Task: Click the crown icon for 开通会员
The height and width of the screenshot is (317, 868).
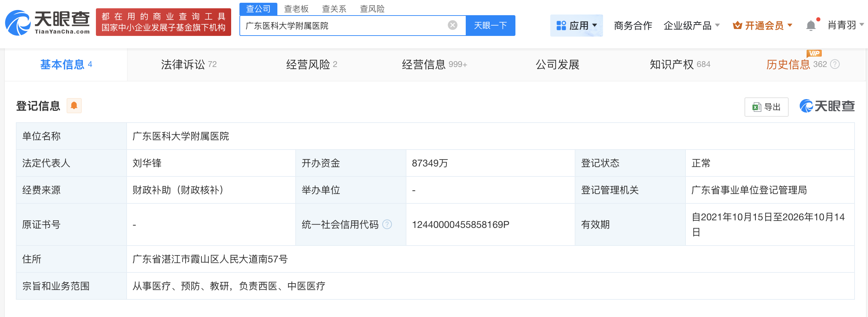Action: (738, 25)
